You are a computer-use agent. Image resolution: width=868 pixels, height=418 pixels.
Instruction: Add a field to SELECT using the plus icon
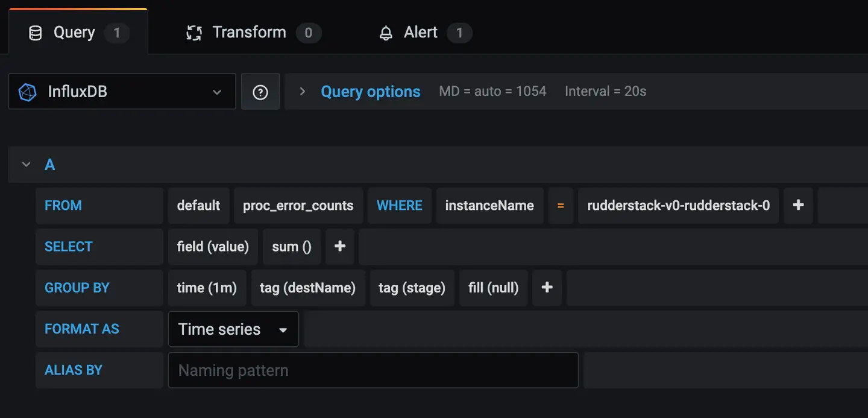(339, 246)
